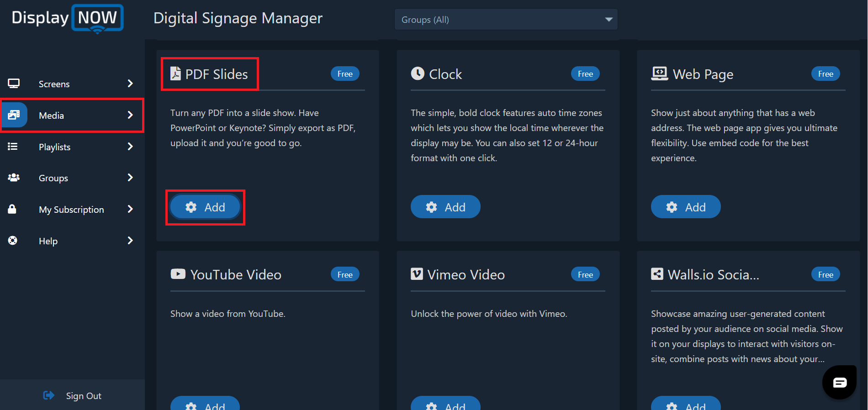Image resolution: width=868 pixels, height=410 pixels.
Task: Click the Playlists list icon
Action: point(13,147)
